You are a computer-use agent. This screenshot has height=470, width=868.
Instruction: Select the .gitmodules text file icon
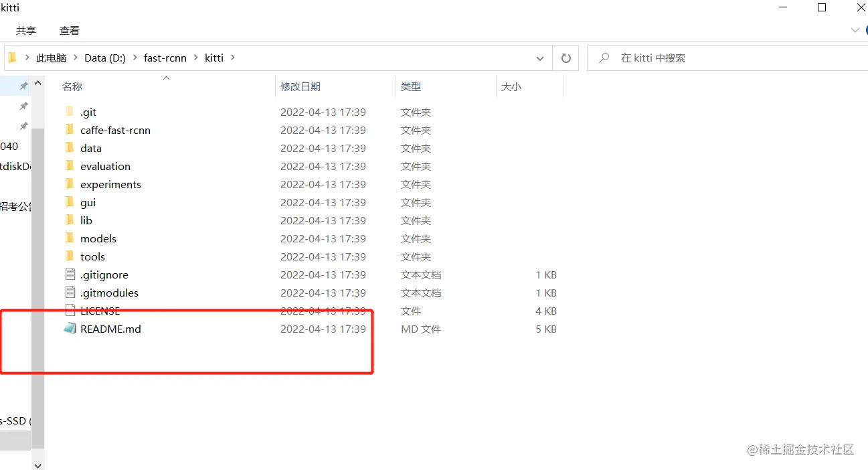[x=70, y=292]
